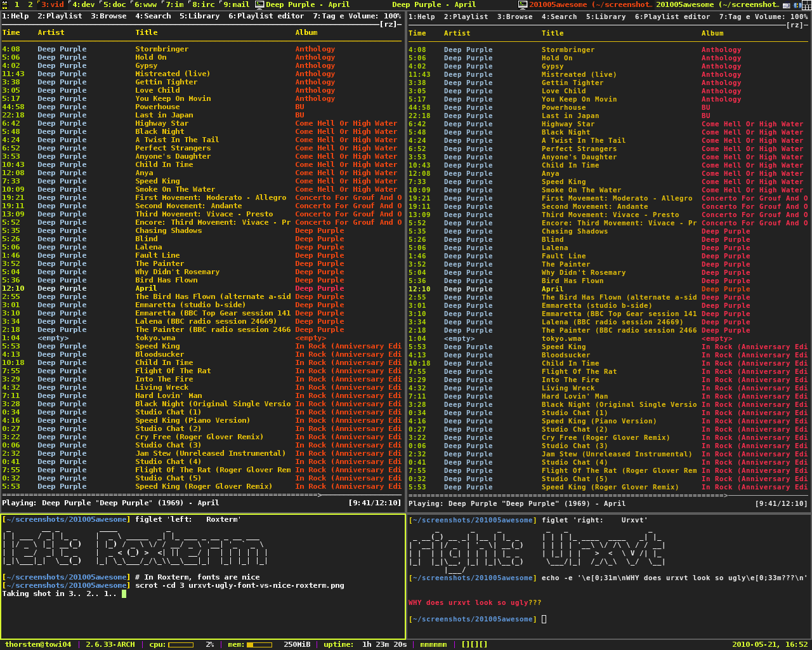The width and height of the screenshot is (812, 650).
Task: Click the Title column header in right player
Action: (553, 33)
